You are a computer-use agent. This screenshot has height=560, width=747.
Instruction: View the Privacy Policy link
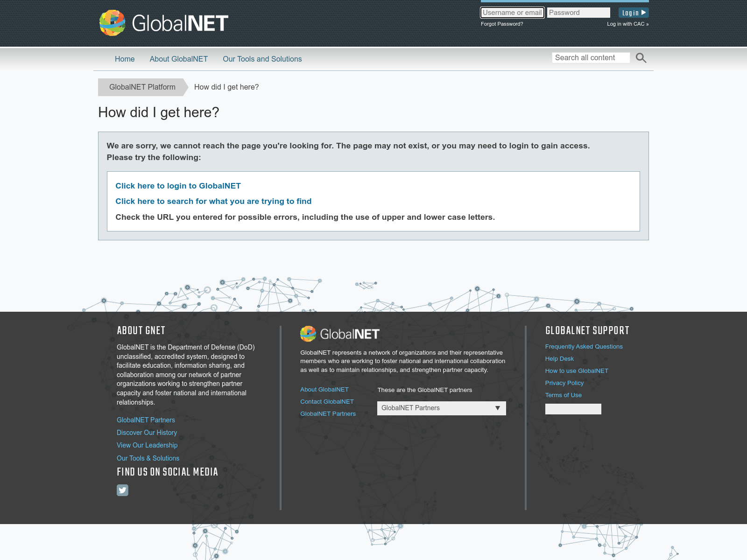[564, 383]
